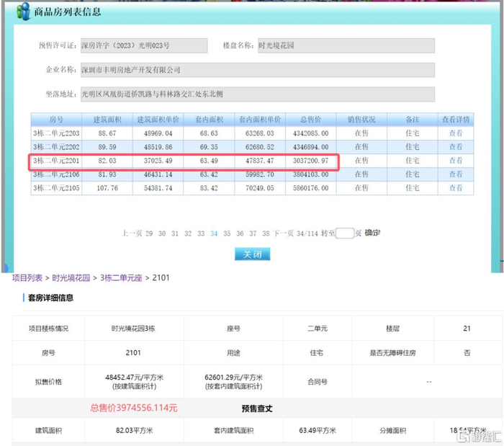Click the blue 关闭 button
This screenshot has width=504, height=446.
(252, 254)
